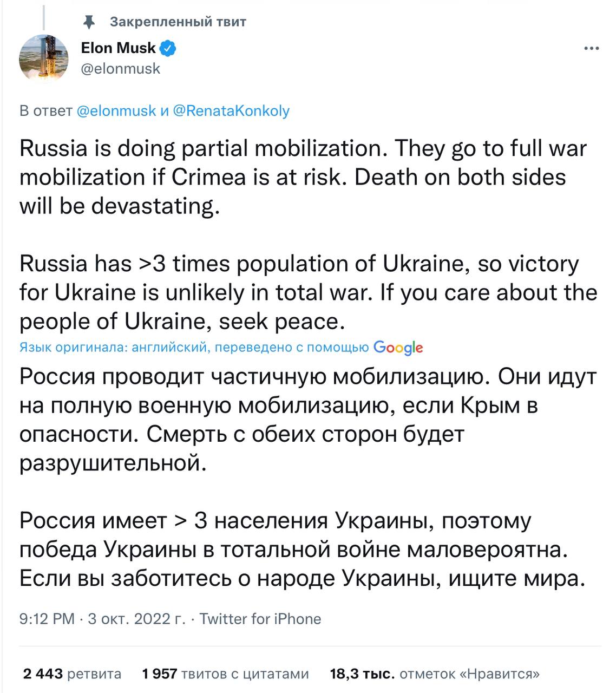Open the Elon Musk display name link

119,48
